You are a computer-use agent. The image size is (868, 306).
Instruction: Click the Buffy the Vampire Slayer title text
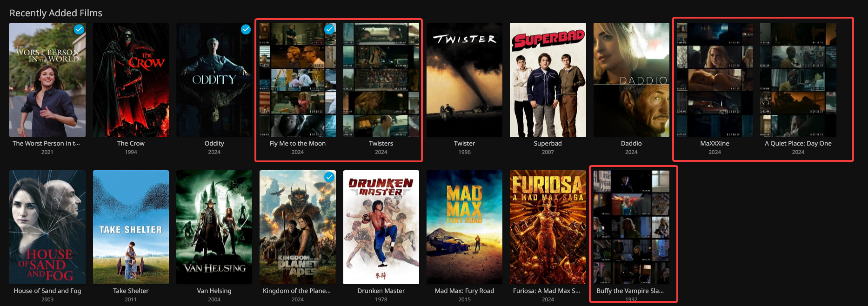pos(630,291)
